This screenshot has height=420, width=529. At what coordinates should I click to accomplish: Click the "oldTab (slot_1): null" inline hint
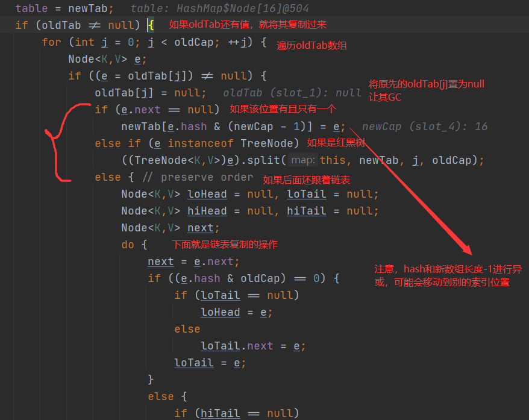click(292, 93)
